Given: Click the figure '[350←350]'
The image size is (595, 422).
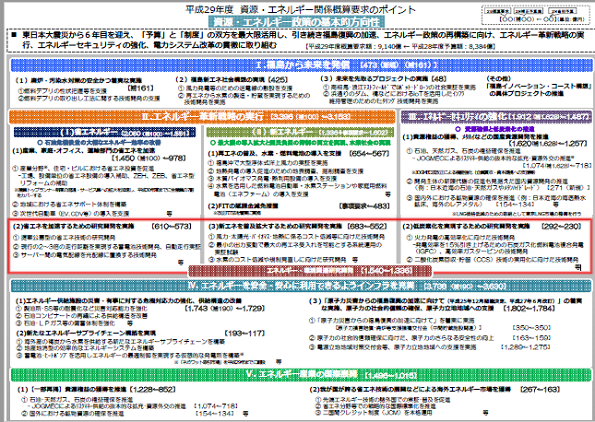Looking at the screenshot, I should (531, 328).
